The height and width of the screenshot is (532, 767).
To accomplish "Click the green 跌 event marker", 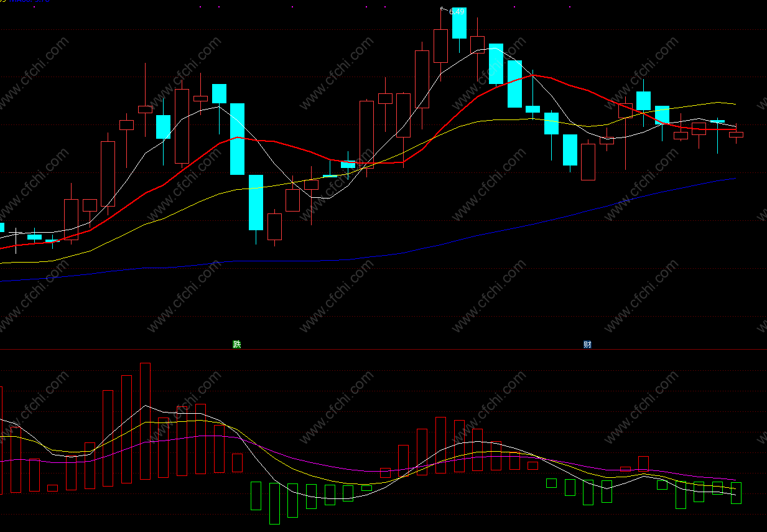I will [237, 344].
